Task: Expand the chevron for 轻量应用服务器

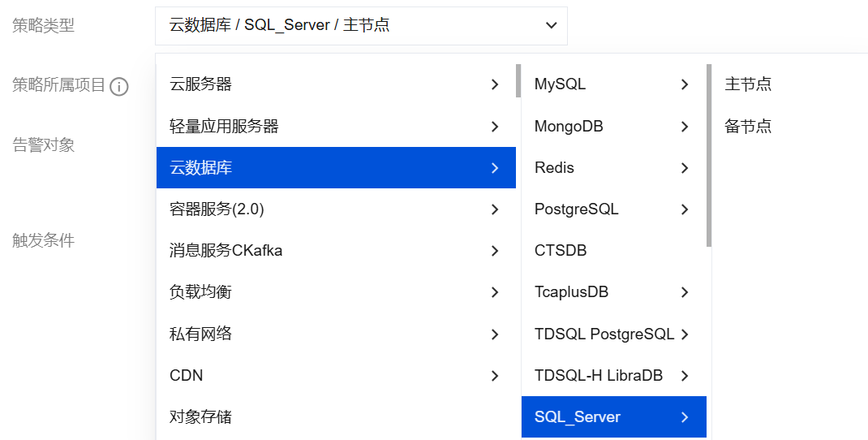Action: [x=495, y=127]
